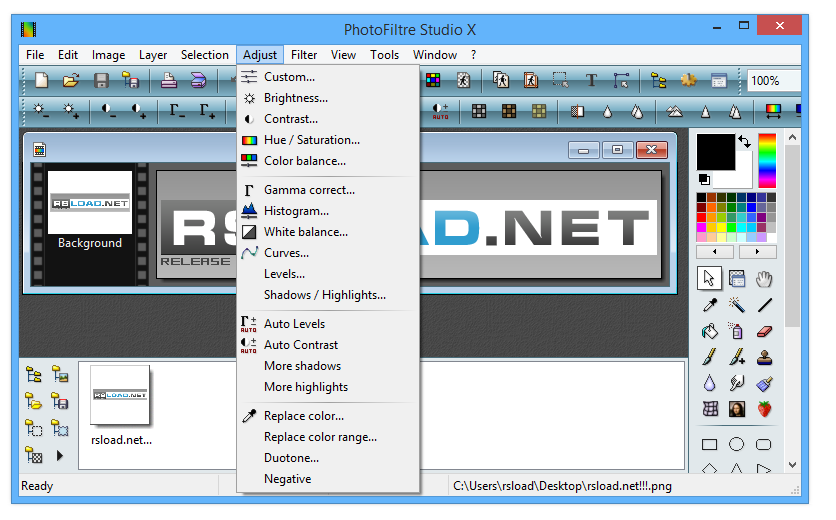Click the Automation gear icon

[689, 81]
